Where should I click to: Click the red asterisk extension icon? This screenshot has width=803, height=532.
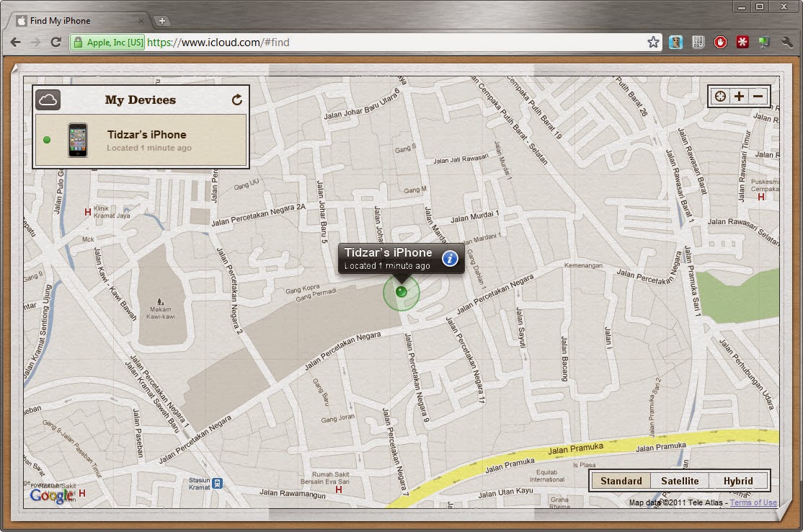(x=742, y=42)
